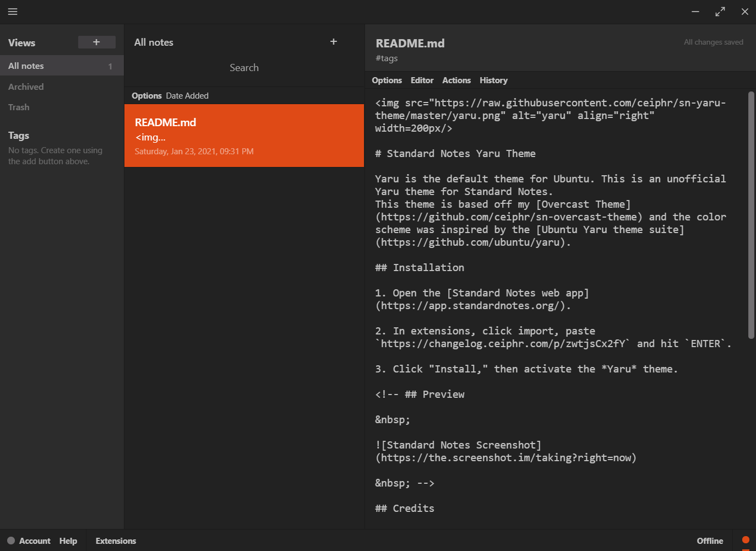Click the Offline status label
The image size is (756, 551).
tap(710, 541)
